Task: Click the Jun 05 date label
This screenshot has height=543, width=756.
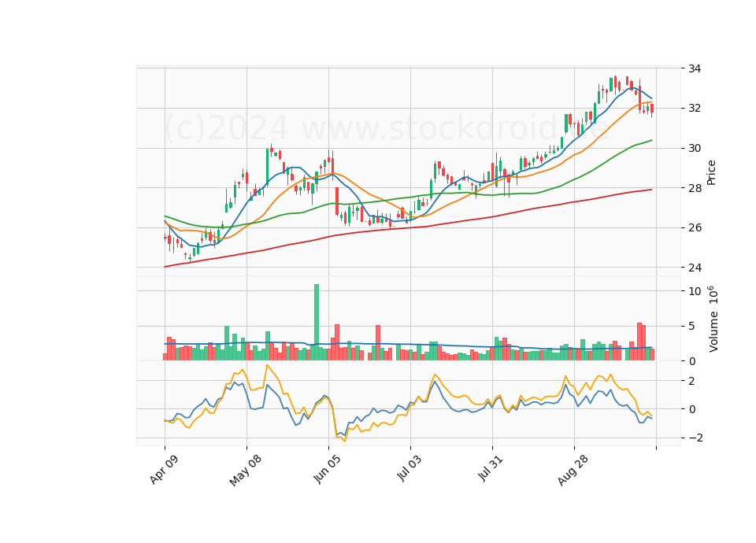Action: [x=327, y=469]
